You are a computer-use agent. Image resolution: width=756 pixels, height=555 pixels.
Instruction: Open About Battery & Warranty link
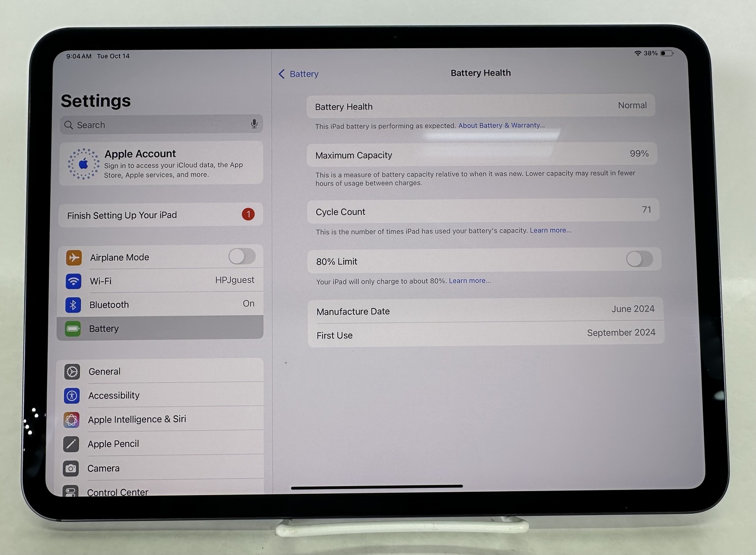[x=501, y=125]
